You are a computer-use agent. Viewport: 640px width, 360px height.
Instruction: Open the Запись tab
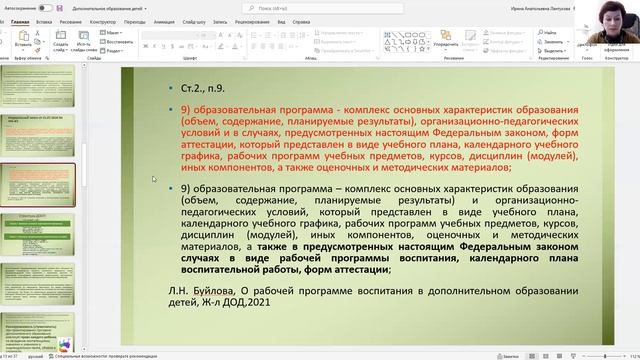220,22
